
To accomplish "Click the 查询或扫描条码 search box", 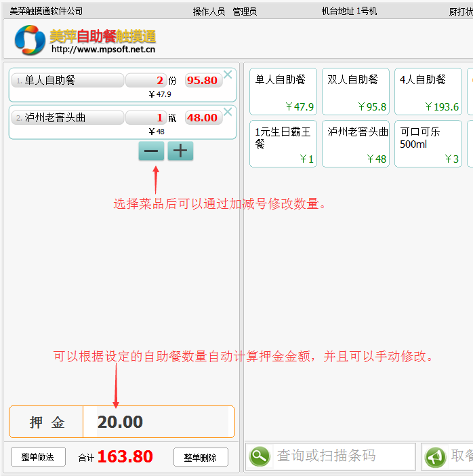I will 343,456.
